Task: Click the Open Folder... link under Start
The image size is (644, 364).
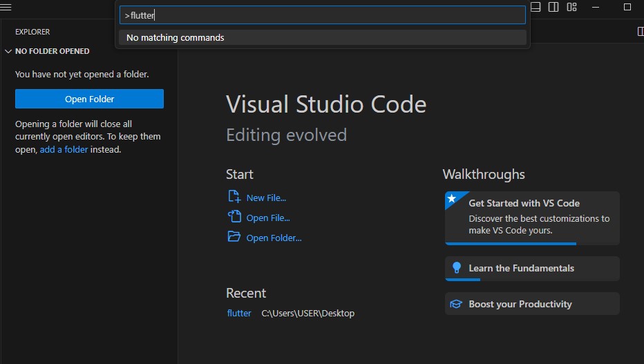Action: click(x=274, y=238)
